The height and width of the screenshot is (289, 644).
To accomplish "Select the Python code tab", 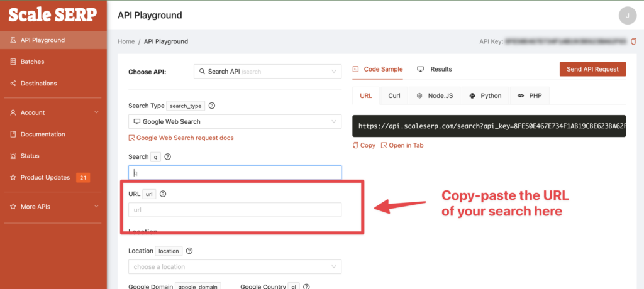I will 486,95.
